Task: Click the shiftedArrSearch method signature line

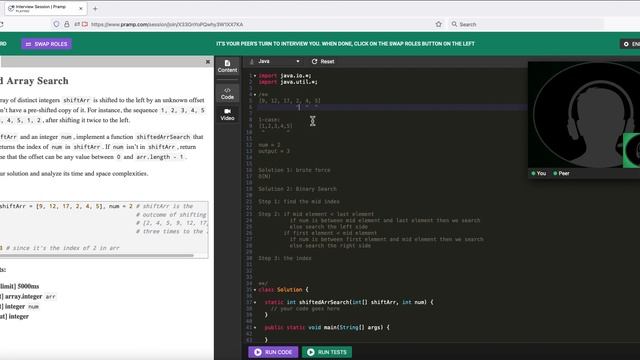Action: point(349,302)
